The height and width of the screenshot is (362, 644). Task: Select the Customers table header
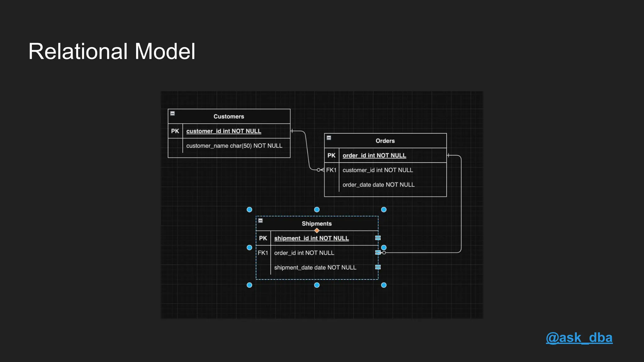[x=229, y=117]
